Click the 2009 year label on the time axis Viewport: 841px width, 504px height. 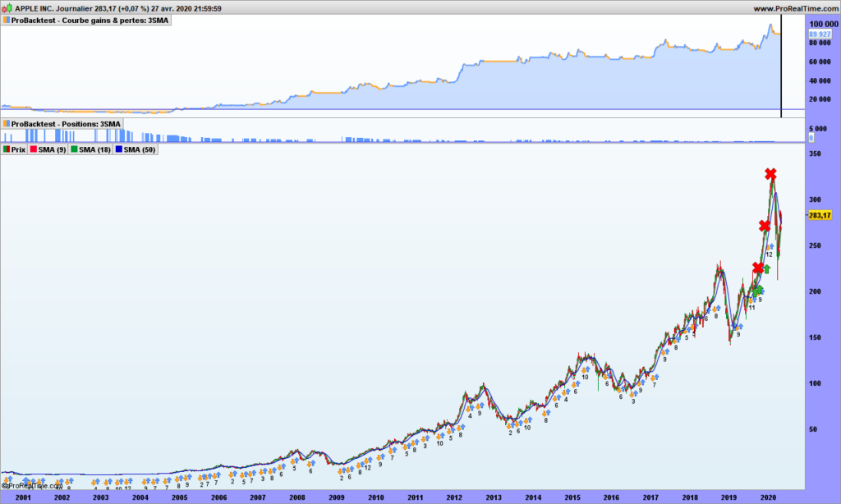(337, 497)
